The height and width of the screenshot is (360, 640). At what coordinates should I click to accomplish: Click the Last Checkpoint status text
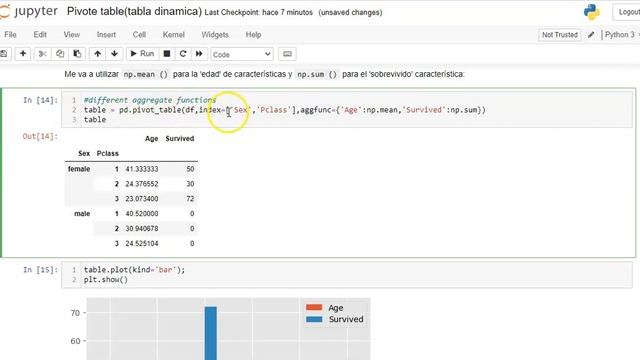click(258, 13)
